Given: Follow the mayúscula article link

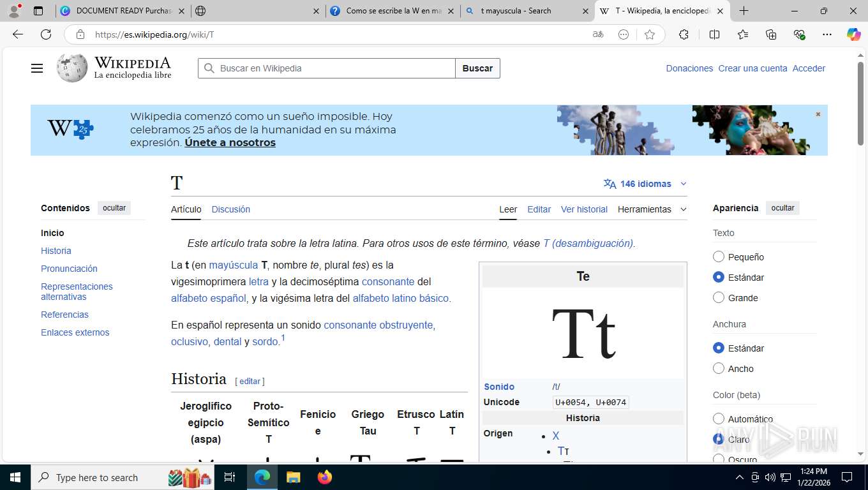Looking at the screenshot, I should click(x=233, y=265).
